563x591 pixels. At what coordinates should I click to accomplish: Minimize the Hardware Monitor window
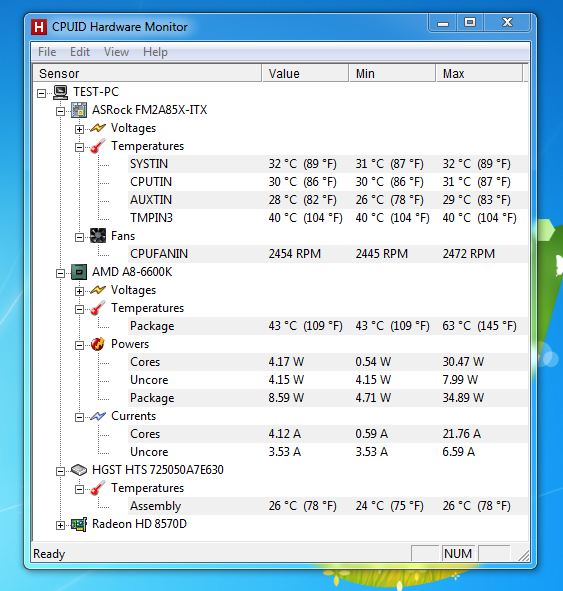pos(443,23)
